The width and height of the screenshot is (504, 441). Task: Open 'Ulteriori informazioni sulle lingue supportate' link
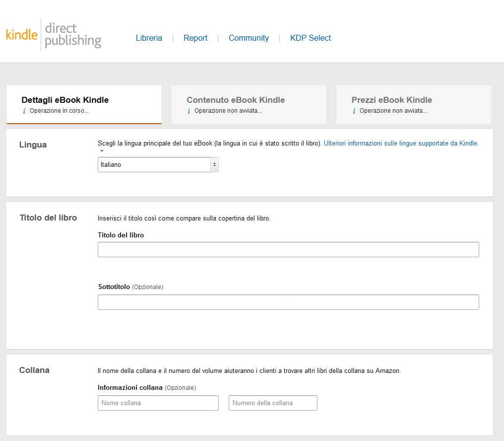[x=401, y=143]
